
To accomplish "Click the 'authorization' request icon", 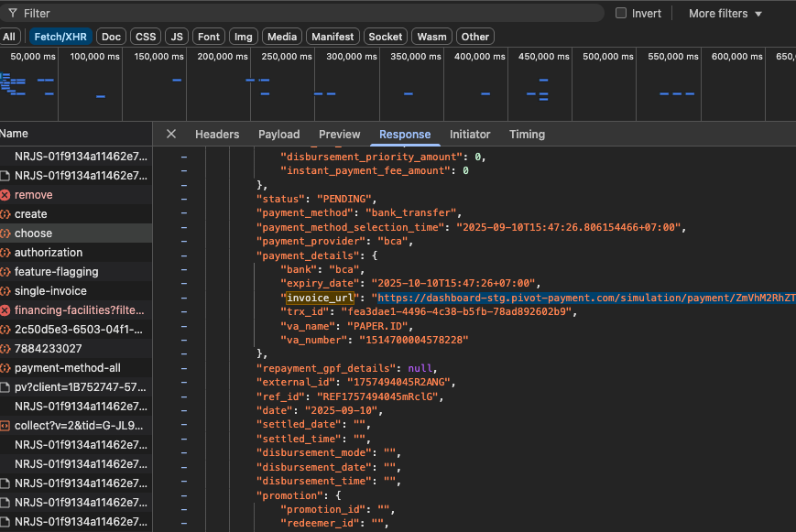I will point(5,253).
